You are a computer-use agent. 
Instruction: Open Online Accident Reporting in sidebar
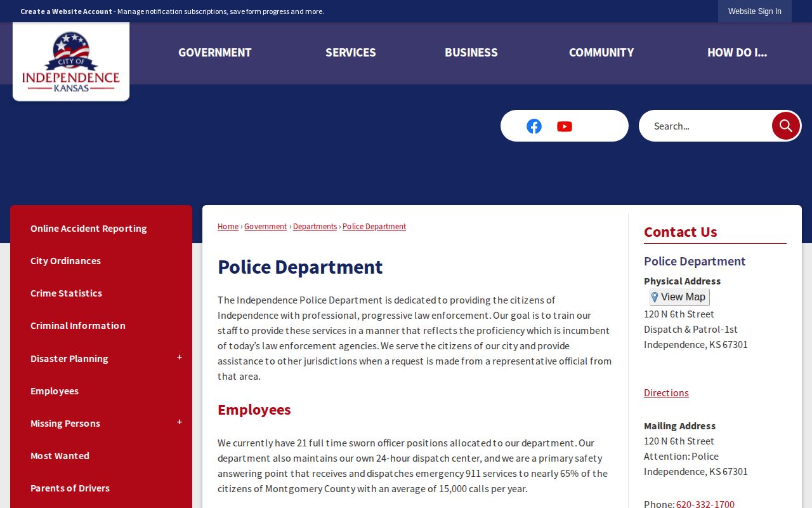click(89, 229)
